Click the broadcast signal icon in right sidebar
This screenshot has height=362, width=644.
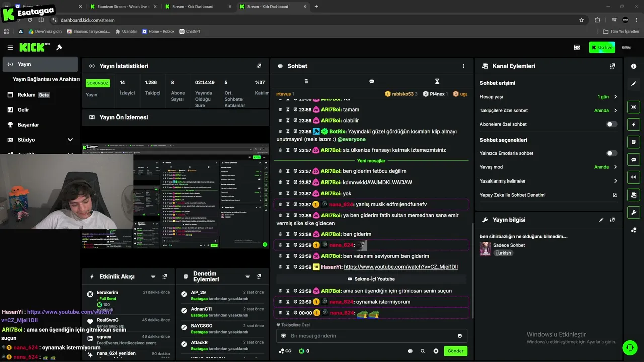634,177
